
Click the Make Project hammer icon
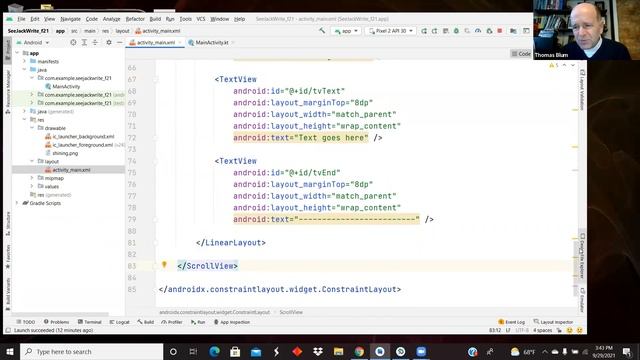[322, 31]
